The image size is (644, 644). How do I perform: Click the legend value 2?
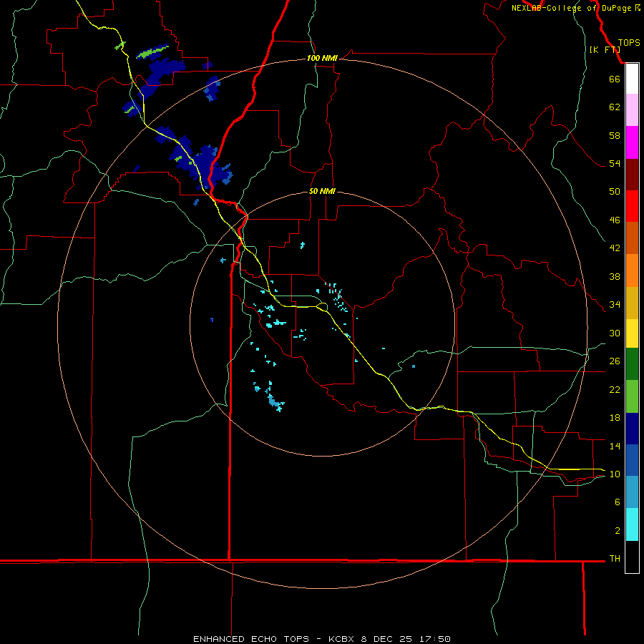pyautogui.click(x=618, y=530)
